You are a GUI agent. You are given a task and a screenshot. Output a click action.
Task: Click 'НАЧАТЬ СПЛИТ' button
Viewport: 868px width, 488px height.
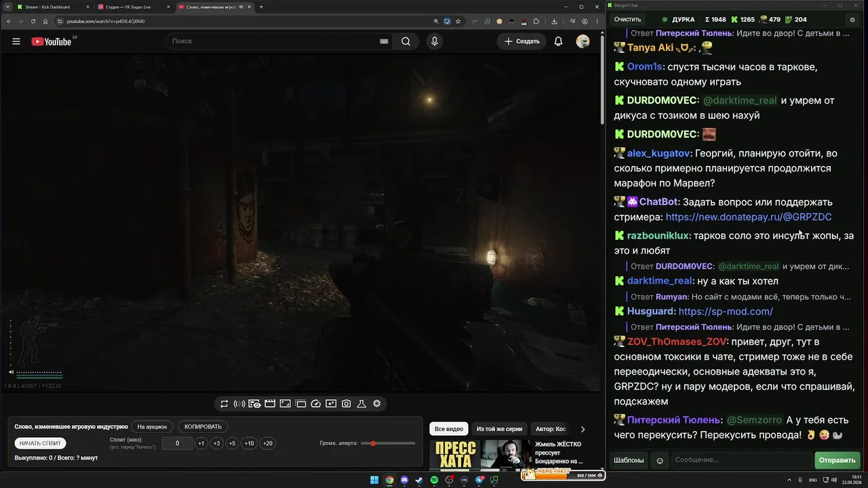click(x=40, y=443)
